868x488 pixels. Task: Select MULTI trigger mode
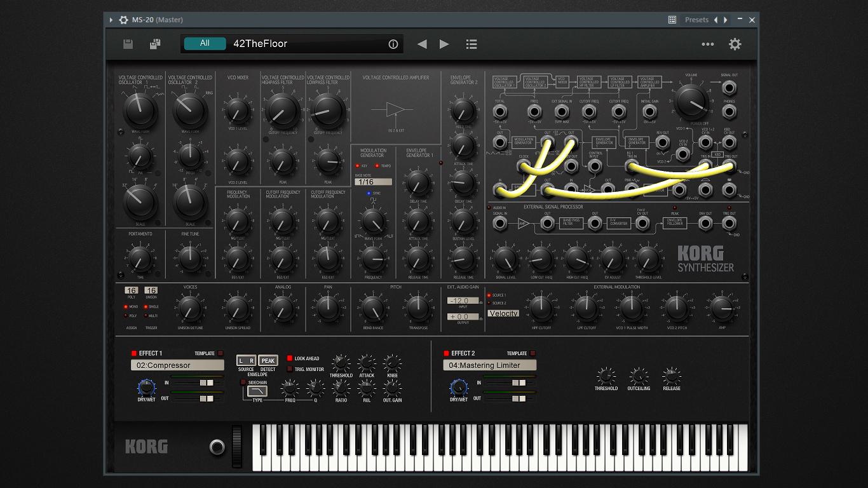tap(146, 316)
